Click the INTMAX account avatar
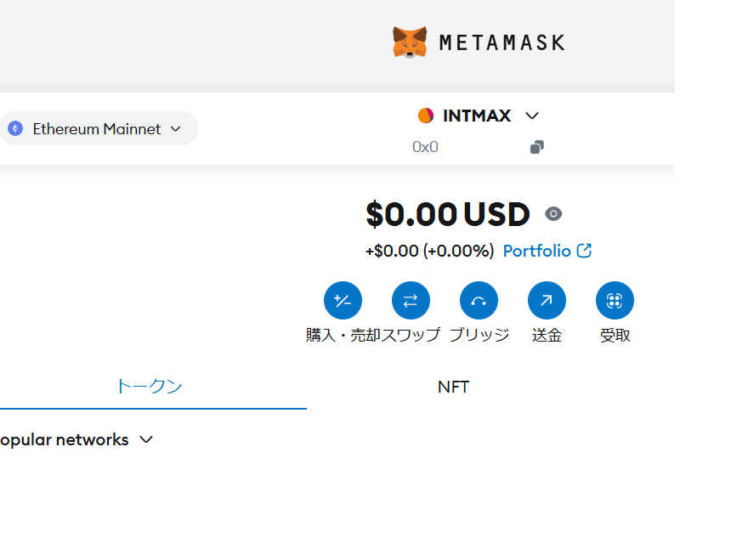 [426, 116]
